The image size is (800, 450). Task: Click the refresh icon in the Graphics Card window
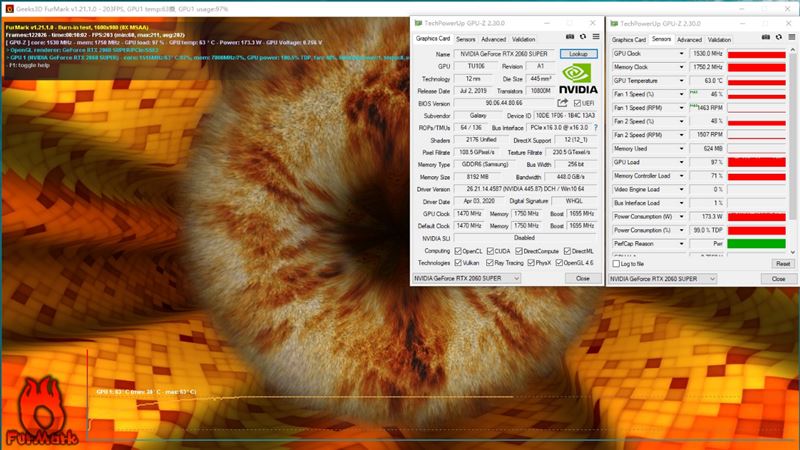[x=583, y=37]
